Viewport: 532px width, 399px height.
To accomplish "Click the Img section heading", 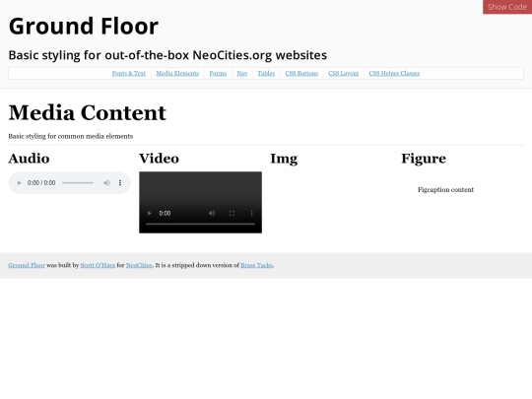I will pos(284,159).
